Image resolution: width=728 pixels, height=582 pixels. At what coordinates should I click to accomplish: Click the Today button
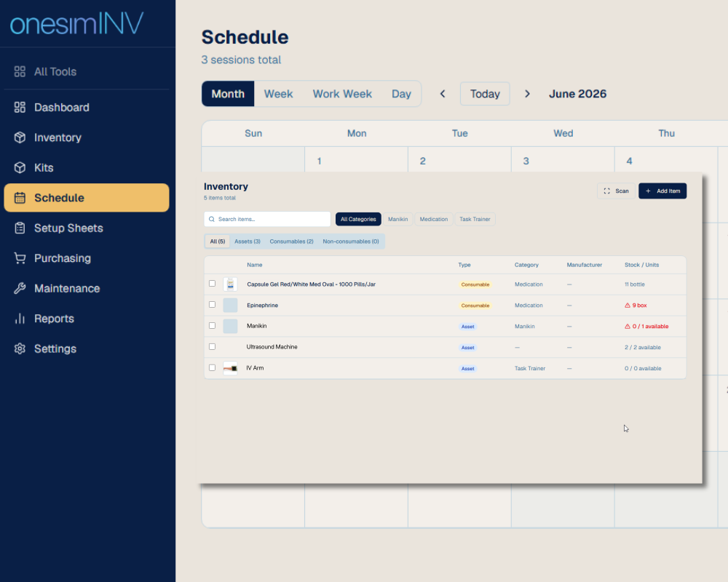(x=485, y=94)
